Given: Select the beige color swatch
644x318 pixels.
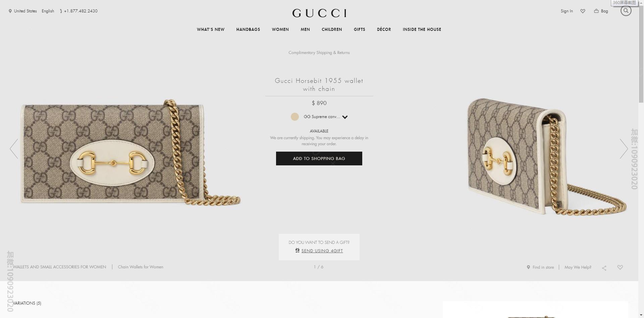Looking at the screenshot, I should tap(295, 117).
